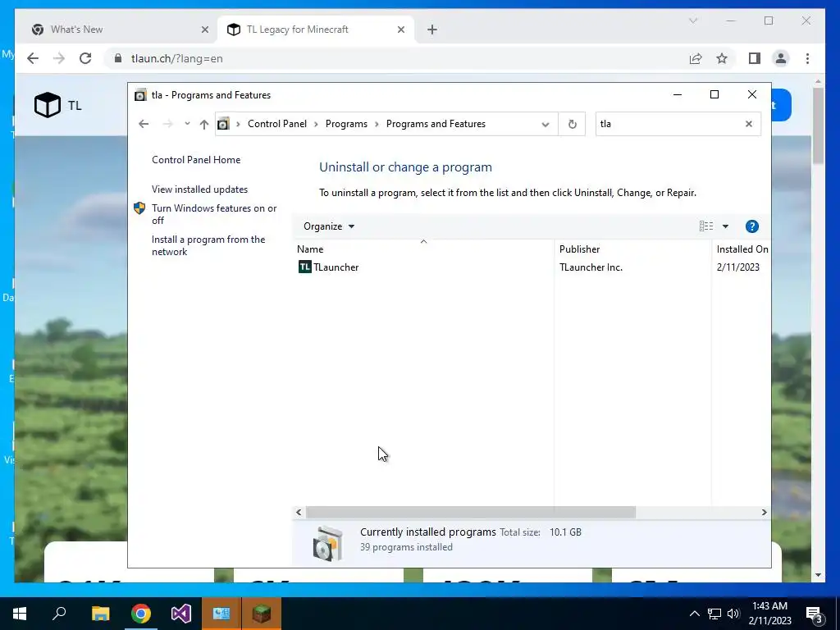Click the Control Panel icon in address bar
Screen dimensions: 840x630
click(223, 124)
